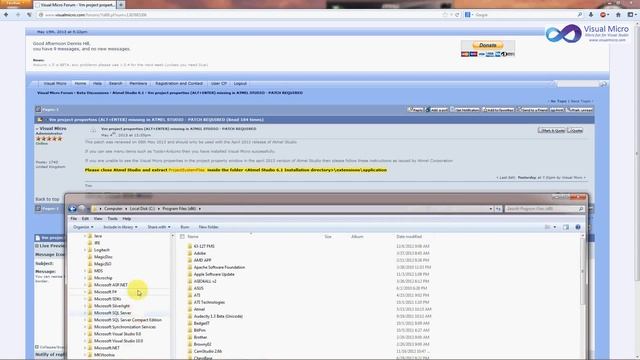Image resolution: width=640 pixels, height=360 pixels.
Task: Click the Firefox forward arrow
Action: pos(18,15)
